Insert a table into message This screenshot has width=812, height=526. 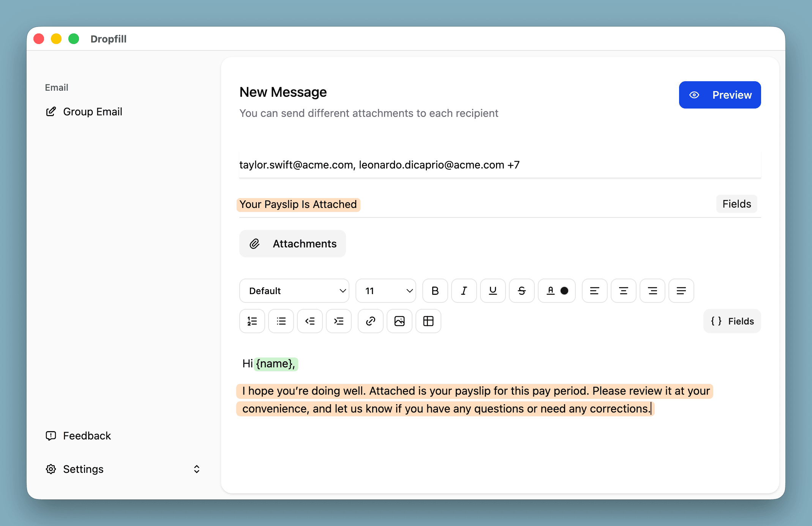point(428,321)
